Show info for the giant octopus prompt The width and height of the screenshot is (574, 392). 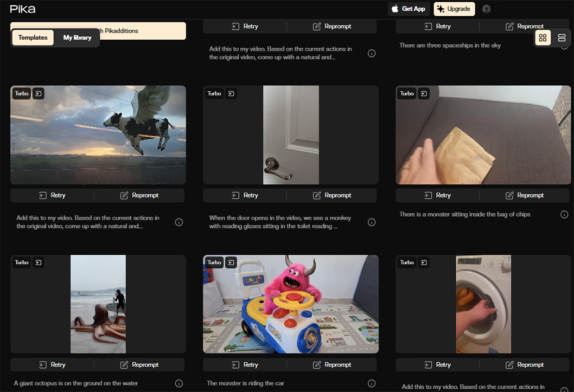179,383
